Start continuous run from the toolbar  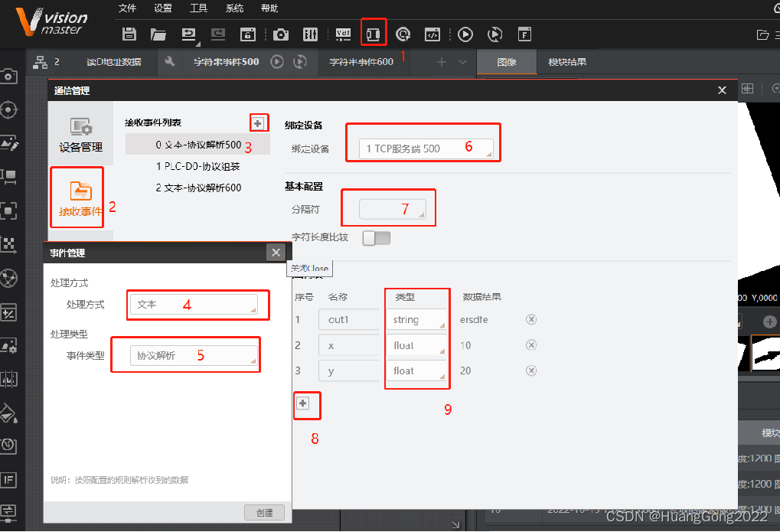click(x=495, y=34)
